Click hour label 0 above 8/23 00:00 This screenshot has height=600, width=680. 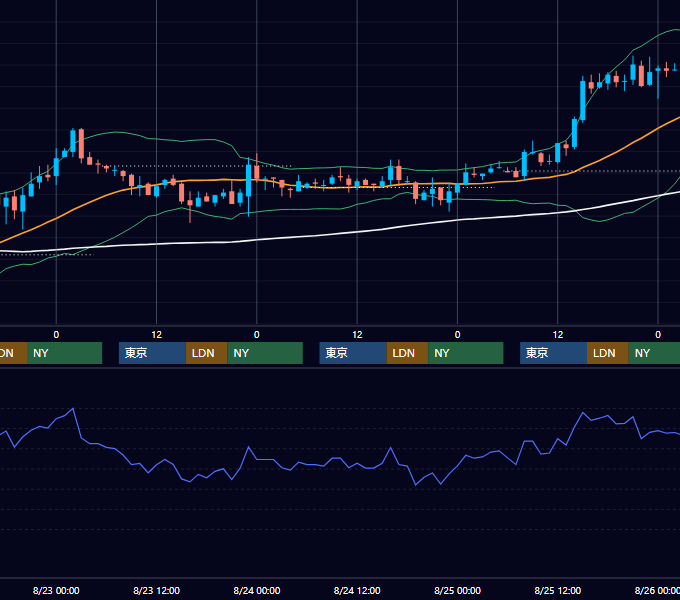[56, 335]
